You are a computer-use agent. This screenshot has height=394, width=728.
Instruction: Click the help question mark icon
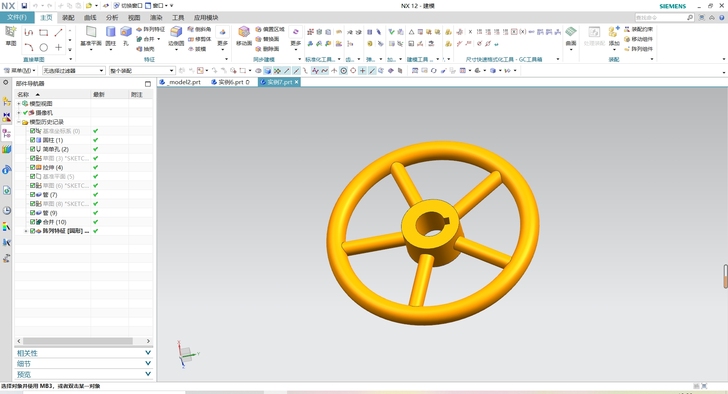click(x=722, y=18)
